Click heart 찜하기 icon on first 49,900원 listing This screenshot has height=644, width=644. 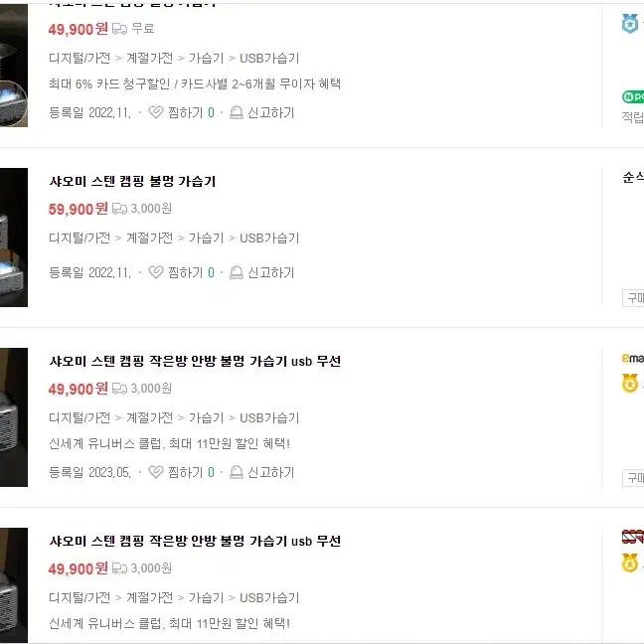pos(156,111)
